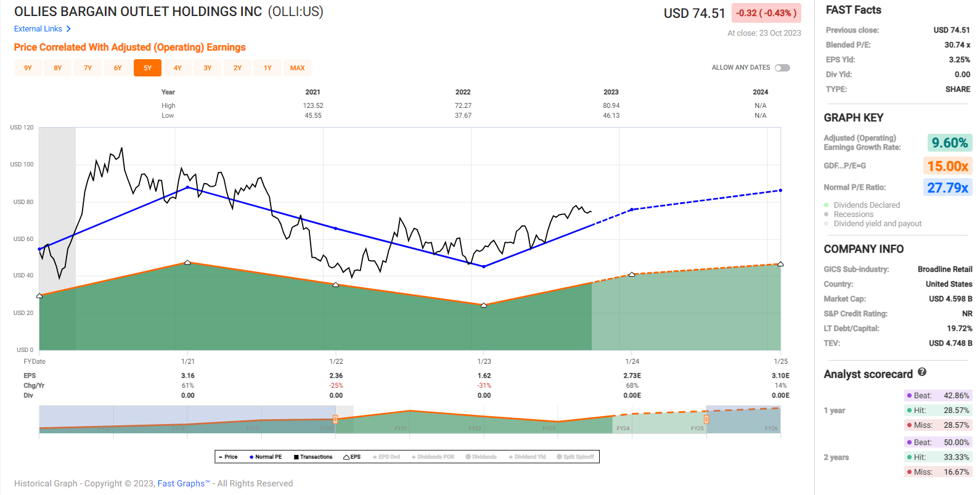Toggle Transactions in the legend

pos(313,457)
